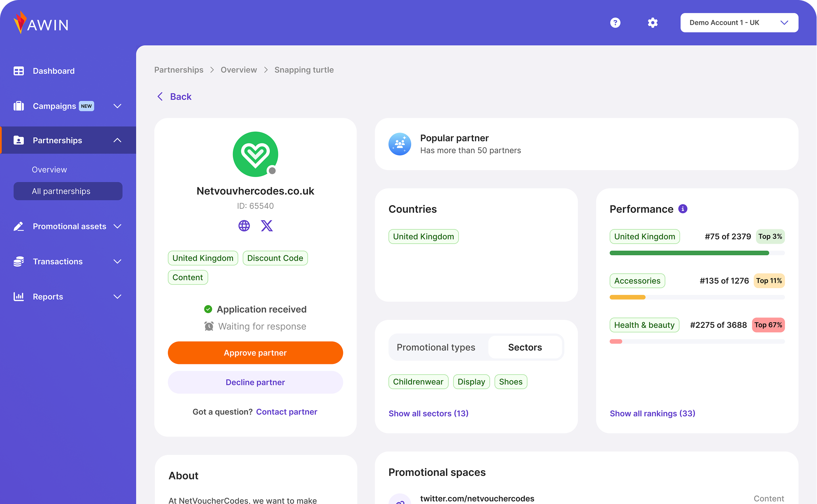The image size is (817, 504).
Task: Open the help question mark icon
Action: 615,23
